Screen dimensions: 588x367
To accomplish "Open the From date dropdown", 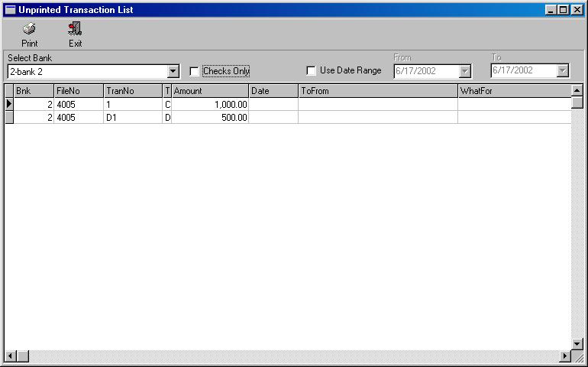I will tap(465, 71).
